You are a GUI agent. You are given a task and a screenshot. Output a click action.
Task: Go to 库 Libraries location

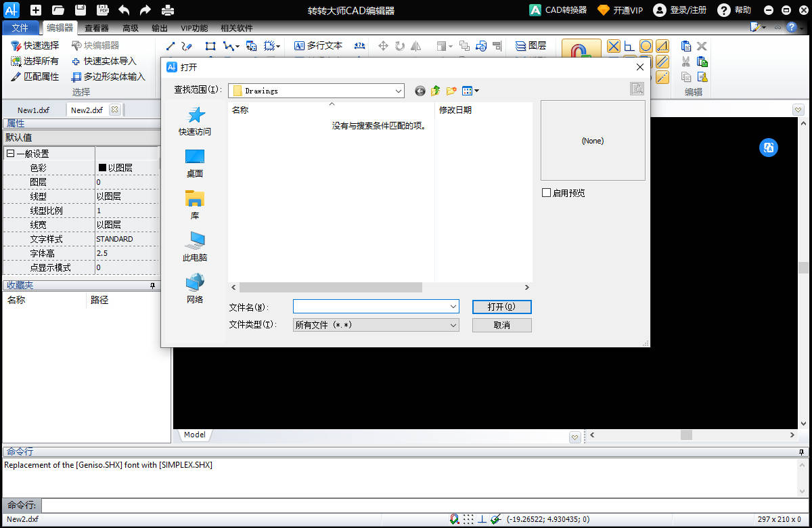click(195, 205)
